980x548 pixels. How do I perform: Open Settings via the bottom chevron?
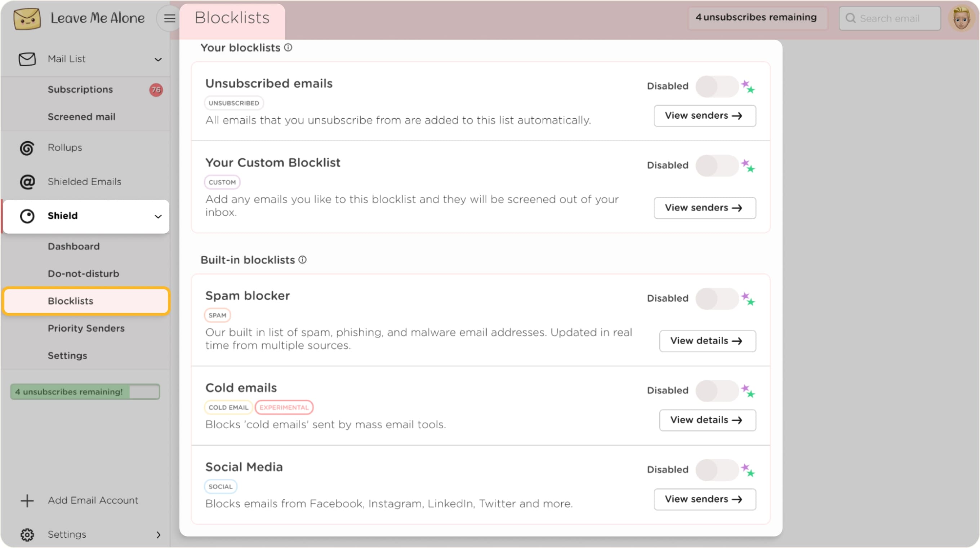[x=158, y=535]
